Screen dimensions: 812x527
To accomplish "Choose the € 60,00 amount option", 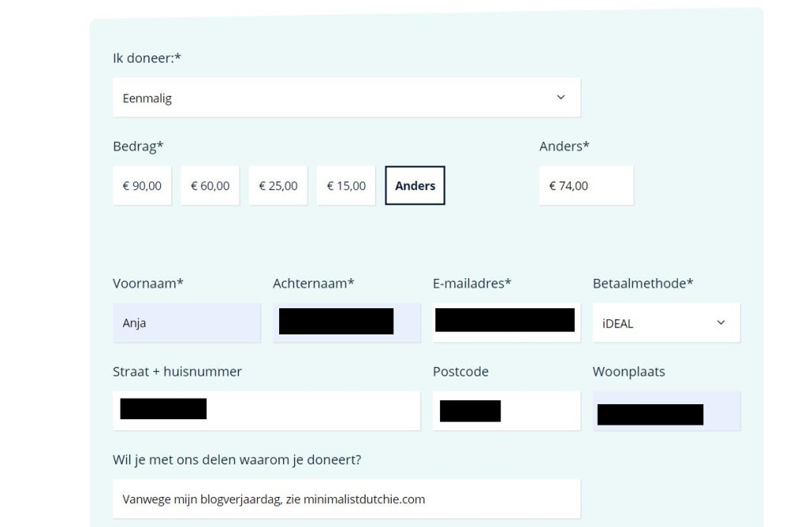I will pyautogui.click(x=210, y=185).
